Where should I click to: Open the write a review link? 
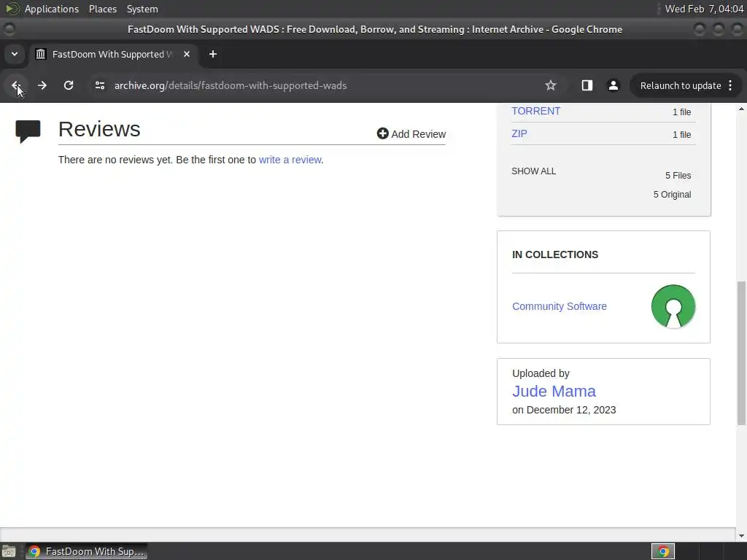(x=290, y=160)
